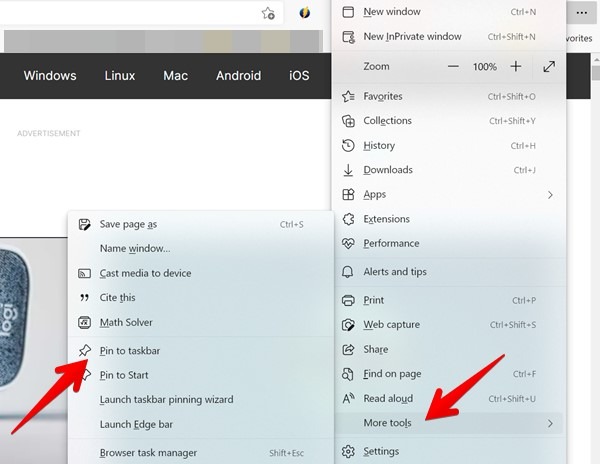Open the iOS navigation link

coord(299,75)
